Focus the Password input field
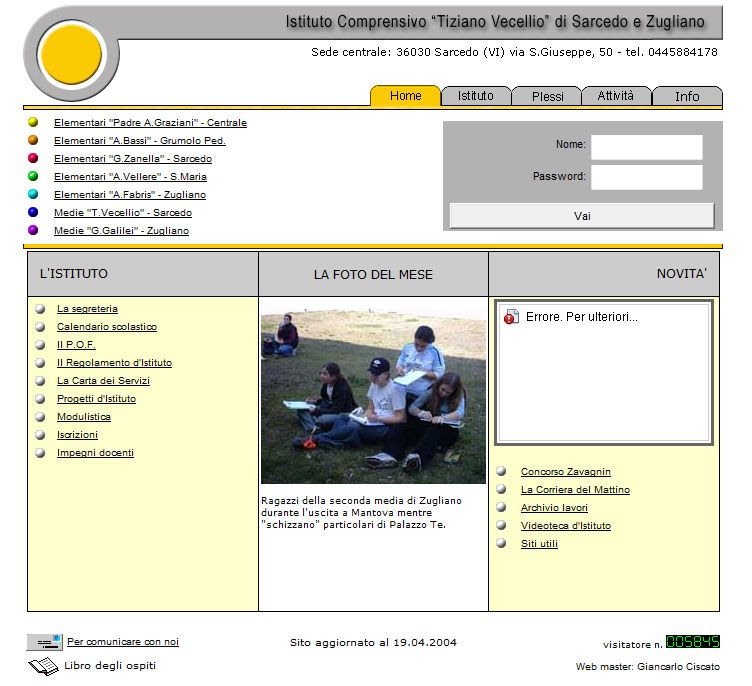Image resolution: width=752 pixels, height=686 pixels. (646, 177)
